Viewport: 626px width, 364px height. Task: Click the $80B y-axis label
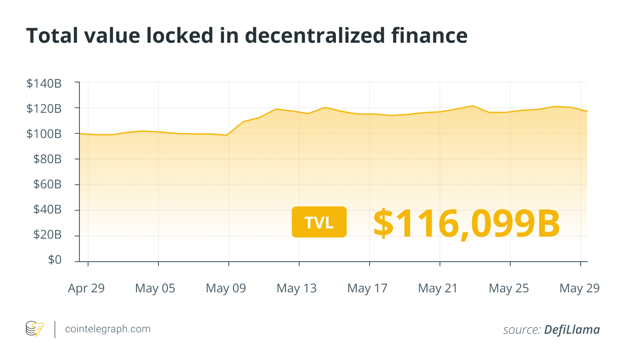[x=47, y=159]
